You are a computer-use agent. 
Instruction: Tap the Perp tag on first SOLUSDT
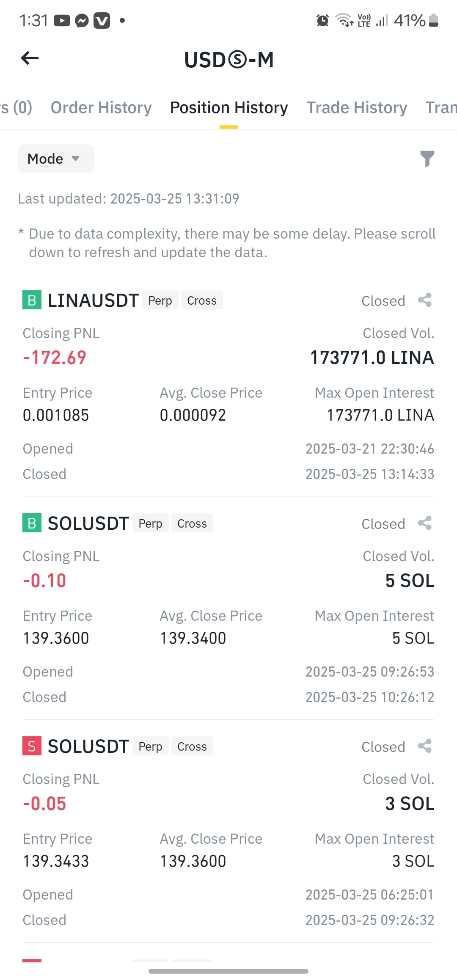pyautogui.click(x=151, y=523)
